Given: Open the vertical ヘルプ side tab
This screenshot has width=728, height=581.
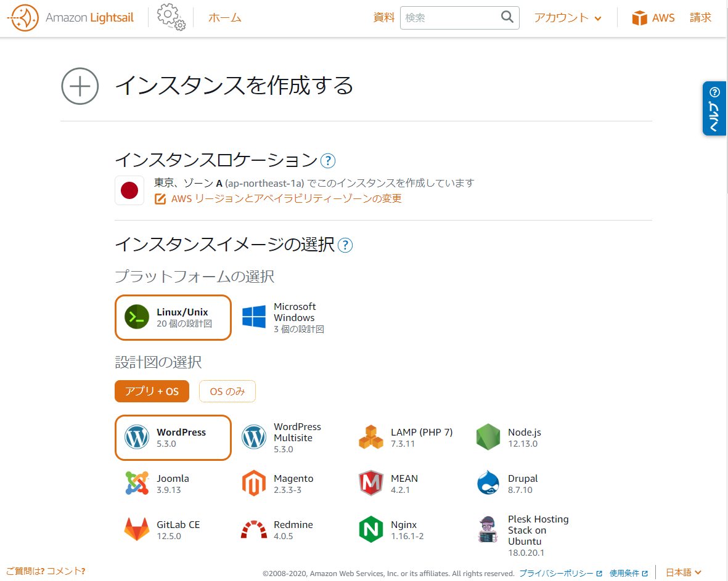Looking at the screenshot, I should click(x=714, y=108).
